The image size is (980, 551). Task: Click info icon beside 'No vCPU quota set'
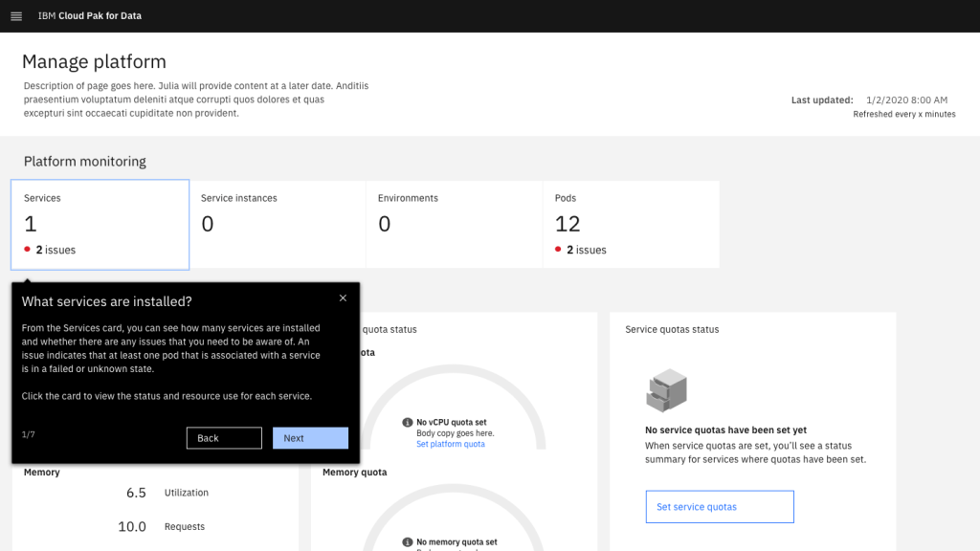(x=408, y=422)
